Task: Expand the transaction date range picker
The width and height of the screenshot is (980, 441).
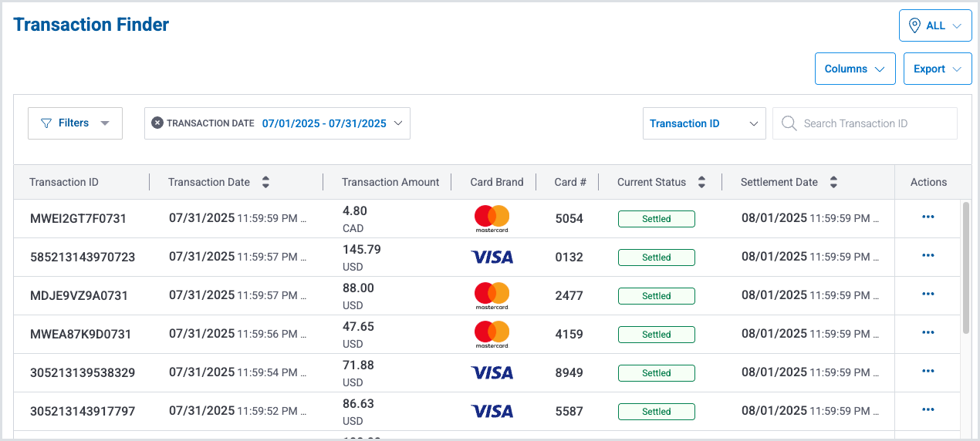Action: point(332,123)
